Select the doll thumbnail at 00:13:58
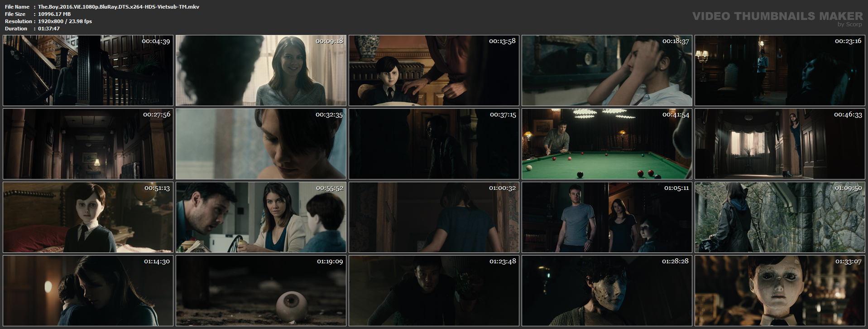This screenshot has width=868, height=329. point(434,71)
